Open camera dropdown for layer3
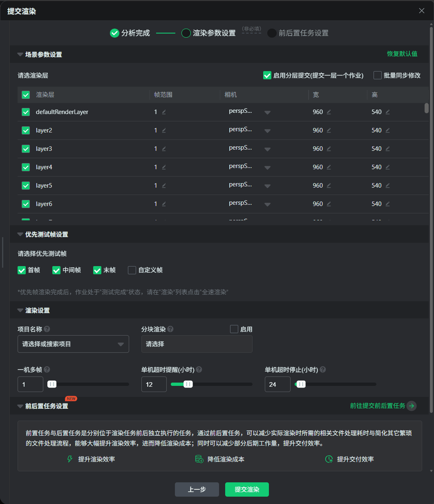The image size is (434, 504). pos(267,149)
